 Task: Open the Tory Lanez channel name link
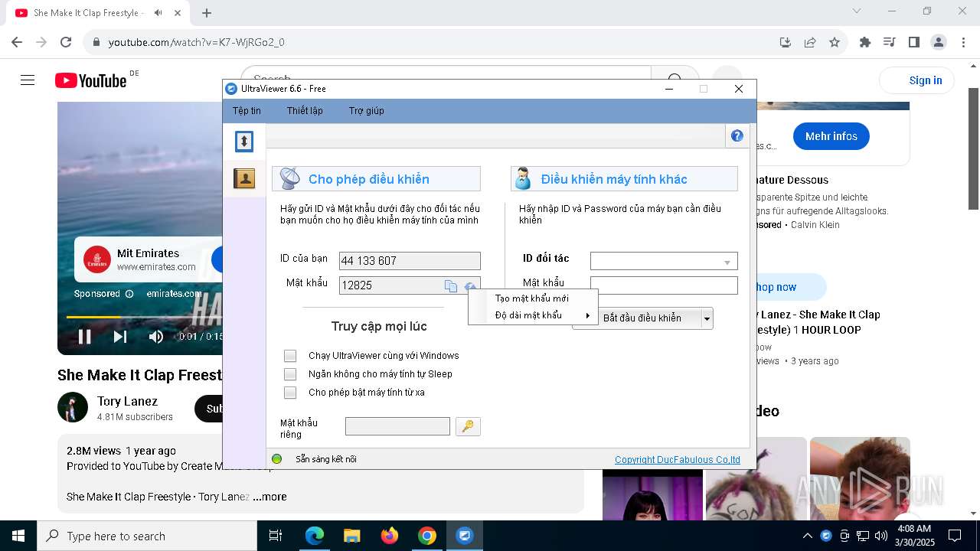(x=127, y=401)
